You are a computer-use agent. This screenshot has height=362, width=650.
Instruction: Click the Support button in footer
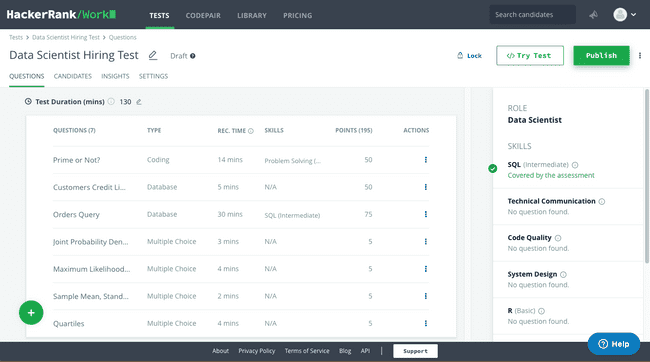point(415,351)
